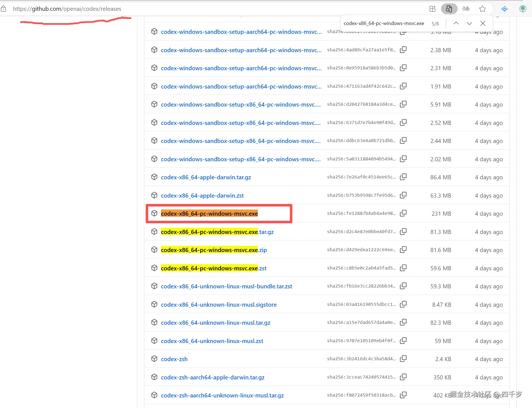Download codex-x86_64-unknown-linux-musl.tar.gz
The height and width of the screenshot is (408, 532).
[x=216, y=323]
